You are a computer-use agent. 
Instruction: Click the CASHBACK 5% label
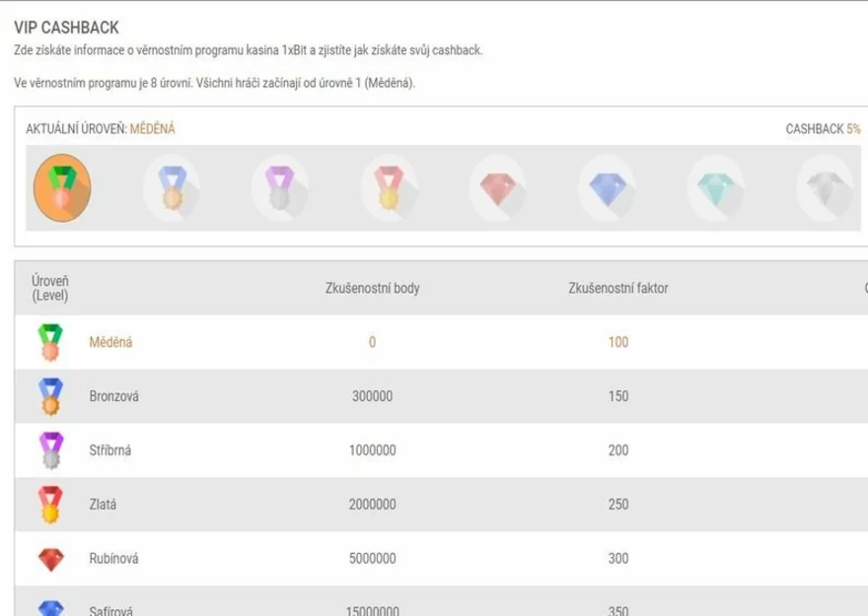coord(822,129)
